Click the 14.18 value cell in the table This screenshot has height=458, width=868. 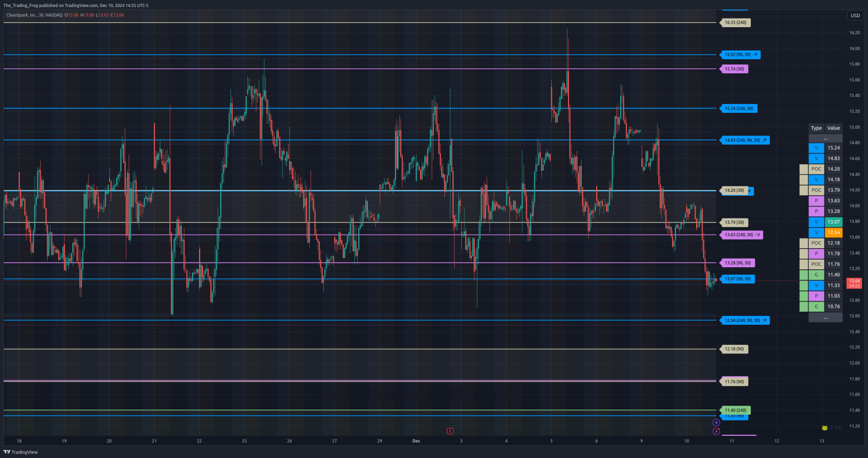coord(834,179)
